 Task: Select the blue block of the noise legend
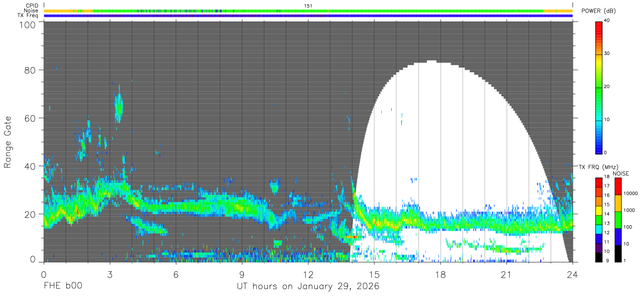[617, 237]
